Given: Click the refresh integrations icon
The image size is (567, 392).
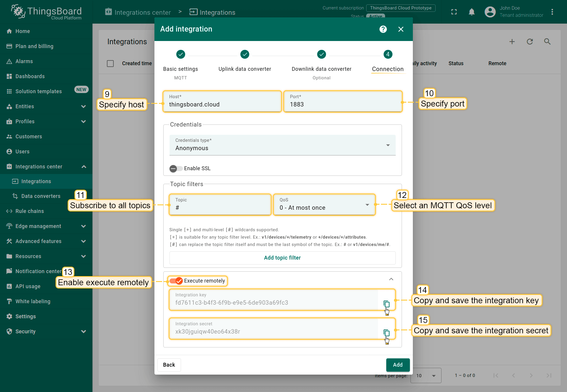Looking at the screenshot, I should point(530,42).
